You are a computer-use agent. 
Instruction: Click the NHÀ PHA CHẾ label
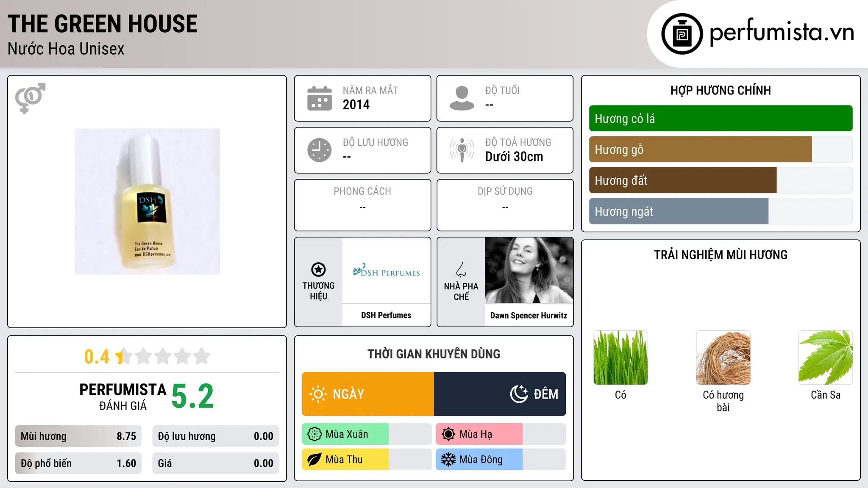point(461,291)
